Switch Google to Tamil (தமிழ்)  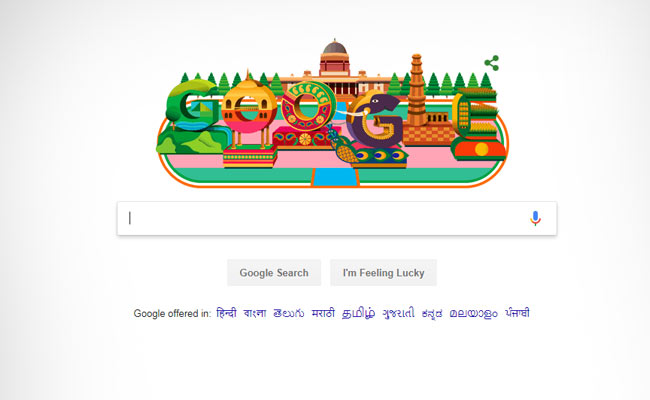359,313
